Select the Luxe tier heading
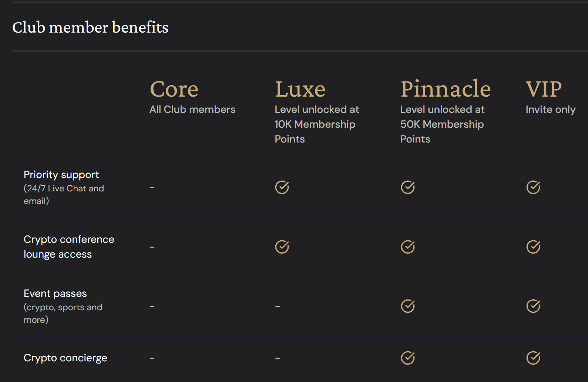The image size is (588, 382). click(x=300, y=89)
